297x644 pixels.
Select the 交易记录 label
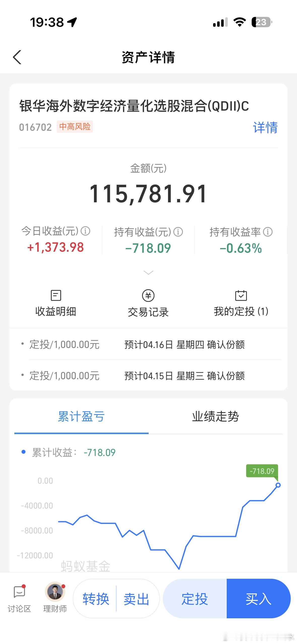coord(148,312)
